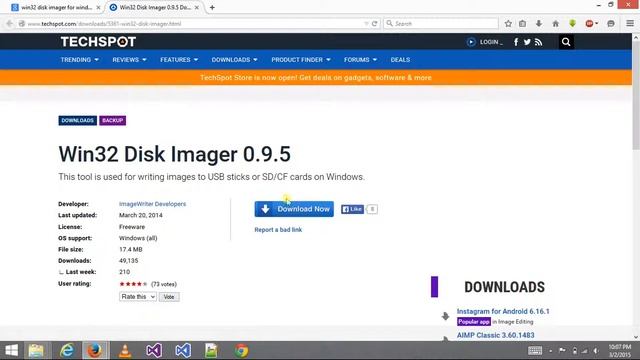Click the Download Now button
Image resolution: width=640 pixels, height=360 pixels.
[294, 209]
